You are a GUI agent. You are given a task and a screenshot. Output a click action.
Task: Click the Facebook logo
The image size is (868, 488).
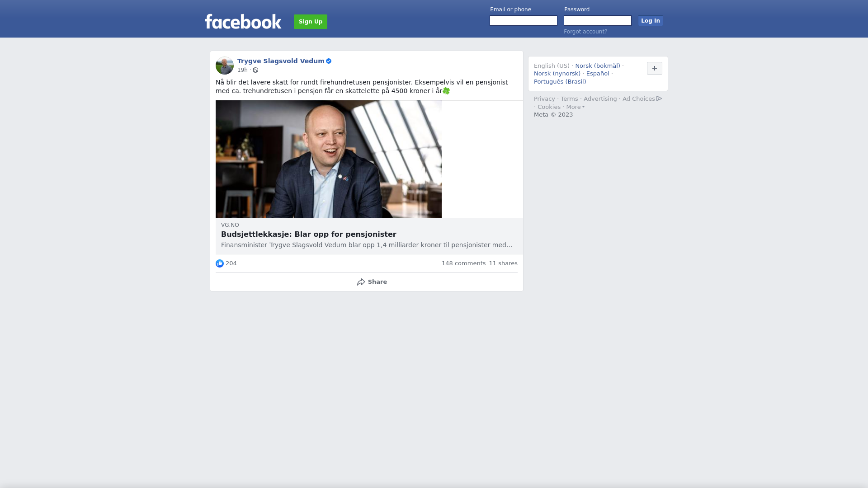243,22
